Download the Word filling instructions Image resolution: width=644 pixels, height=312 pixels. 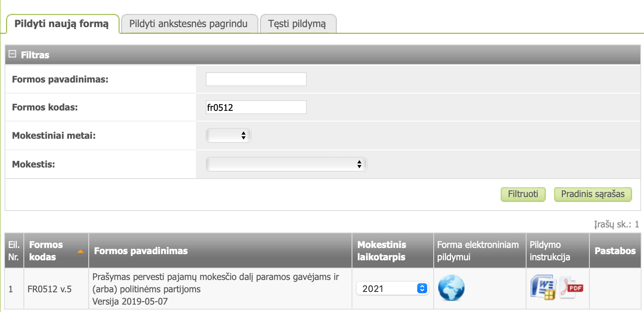point(543,288)
